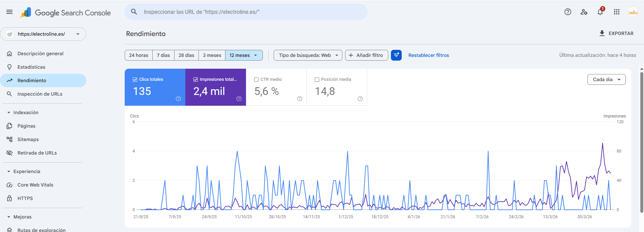Click the hidden-eye icon for Retirada de URLs

point(9,153)
